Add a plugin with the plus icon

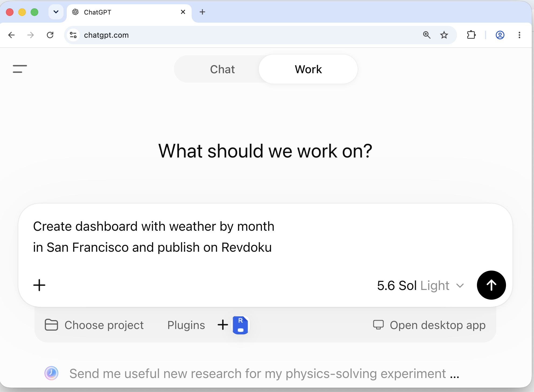[223, 325]
